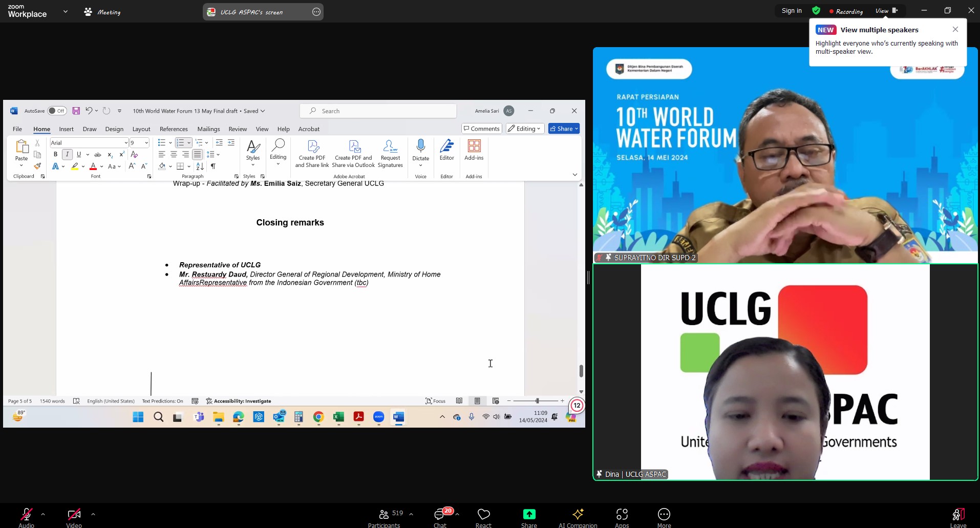
Task: Click the Format Painter brush icon
Action: pyautogui.click(x=37, y=166)
